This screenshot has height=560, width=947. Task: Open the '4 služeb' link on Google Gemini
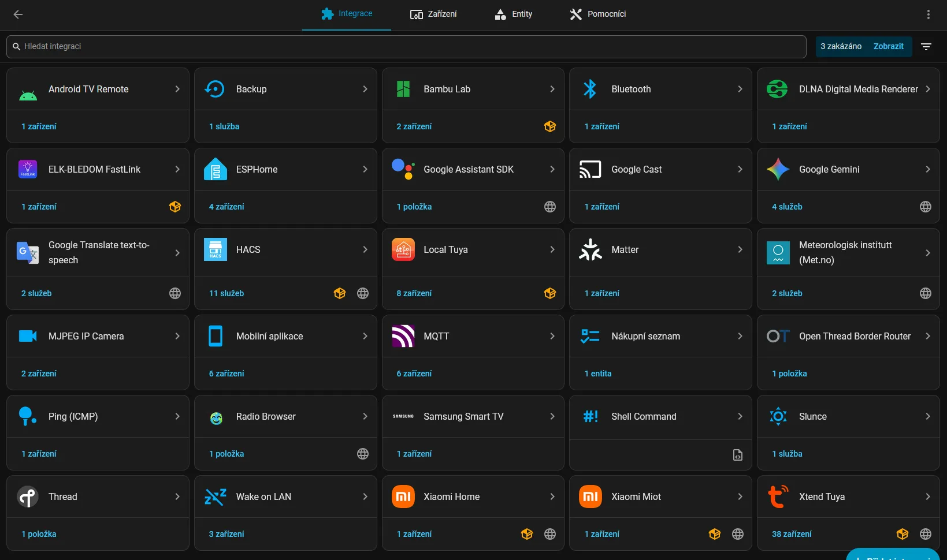click(x=787, y=207)
